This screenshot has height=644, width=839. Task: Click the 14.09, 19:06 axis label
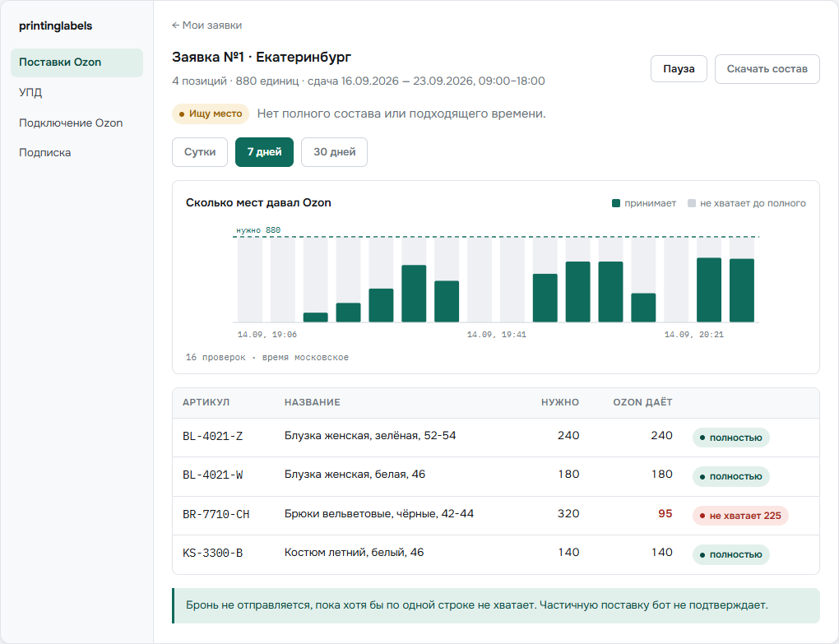click(267, 334)
